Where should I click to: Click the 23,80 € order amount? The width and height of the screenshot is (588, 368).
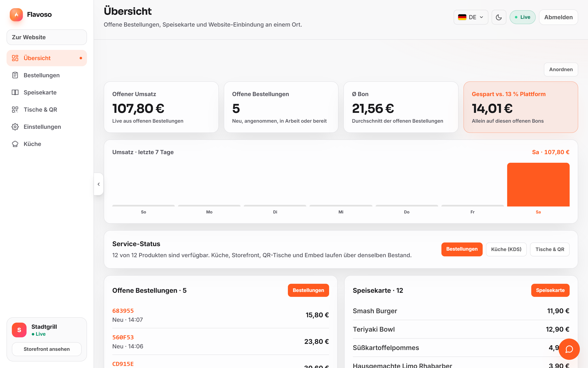pos(317,341)
